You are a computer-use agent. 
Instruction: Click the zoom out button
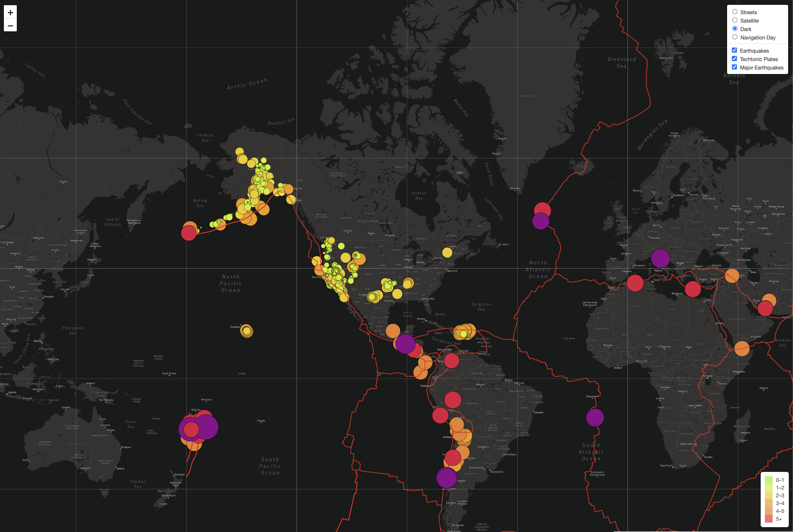tap(10, 26)
